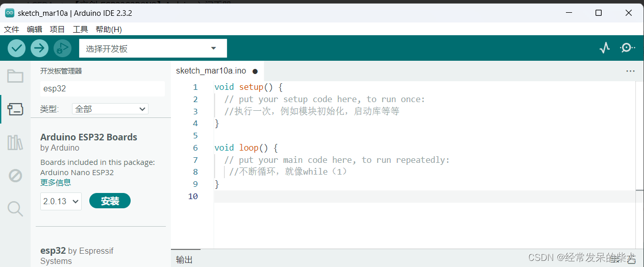Screen dimensions: 644x267
Task: Open the 文件 menu
Action: [x=11, y=30]
